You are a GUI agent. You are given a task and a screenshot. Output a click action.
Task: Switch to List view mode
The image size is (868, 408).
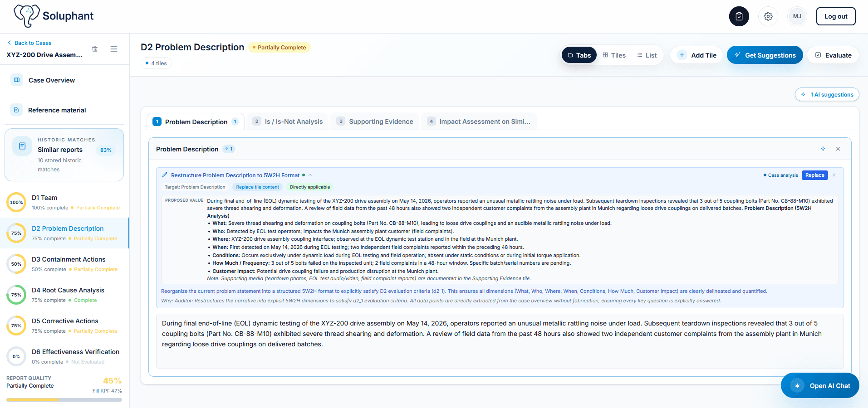pyautogui.click(x=647, y=55)
